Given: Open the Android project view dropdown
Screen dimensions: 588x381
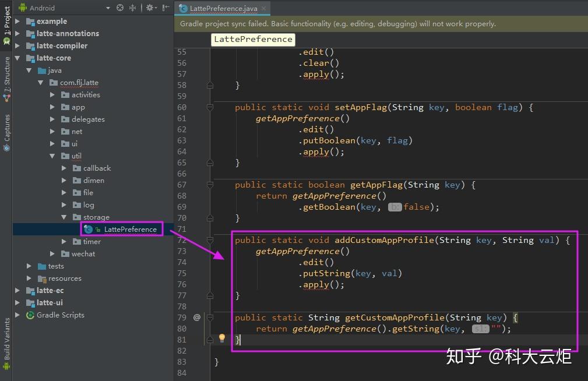Looking at the screenshot, I should 108,8.
